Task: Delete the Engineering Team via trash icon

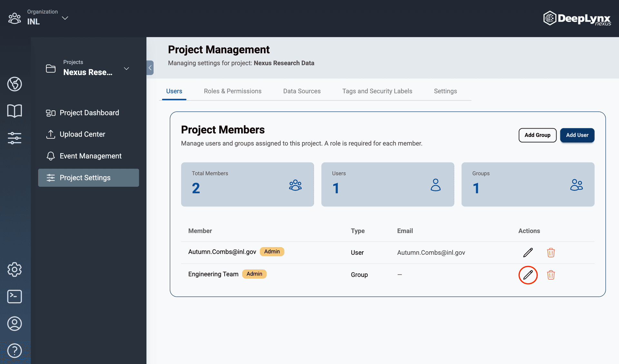Action: 551,275
